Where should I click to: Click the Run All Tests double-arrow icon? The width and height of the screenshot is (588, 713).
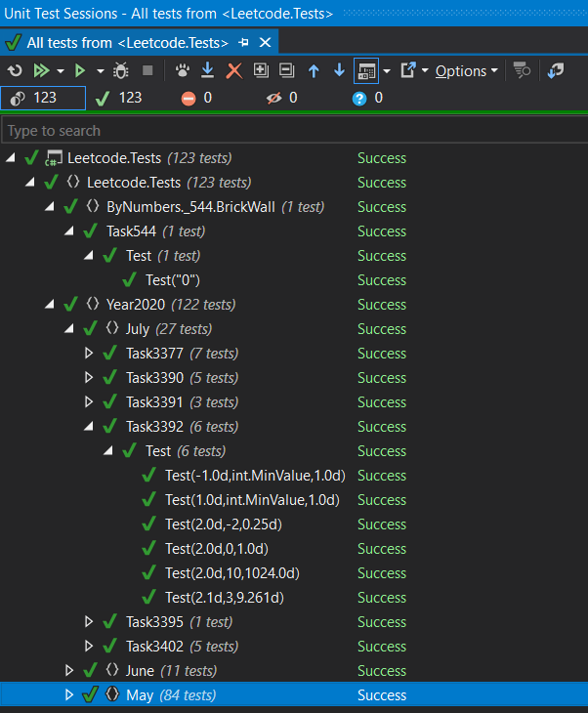point(41,70)
